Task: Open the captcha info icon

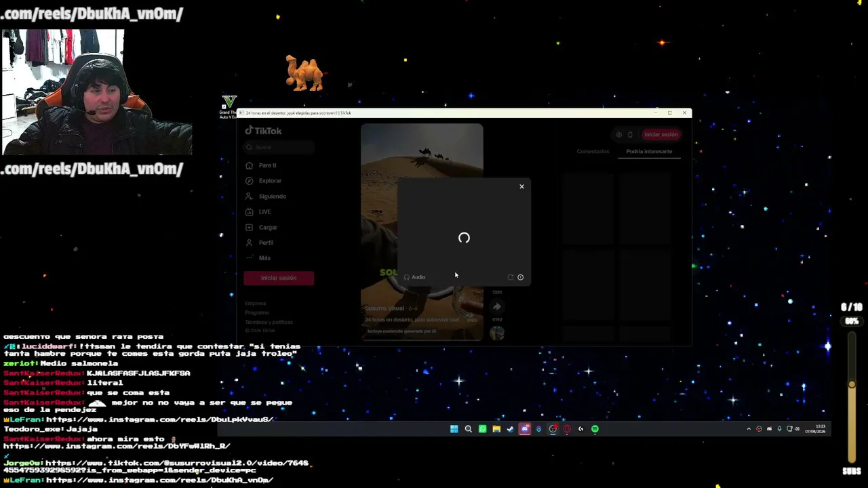Action: point(520,277)
